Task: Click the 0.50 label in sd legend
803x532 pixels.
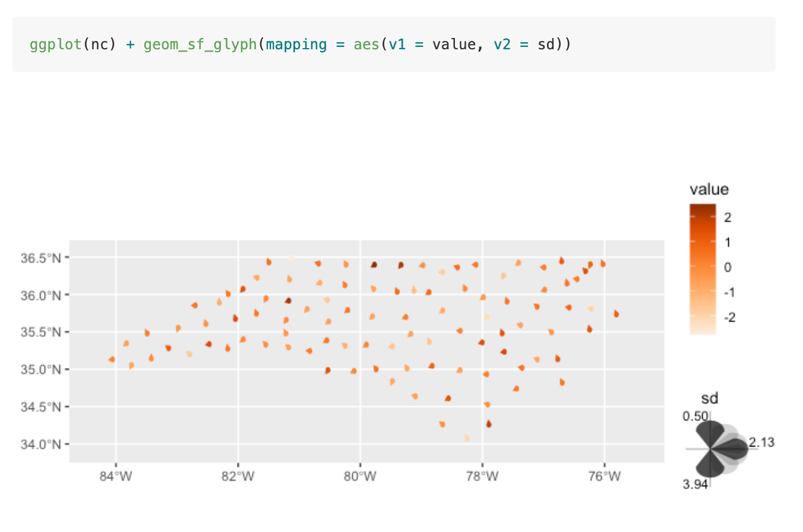Action: click(695, 416)
